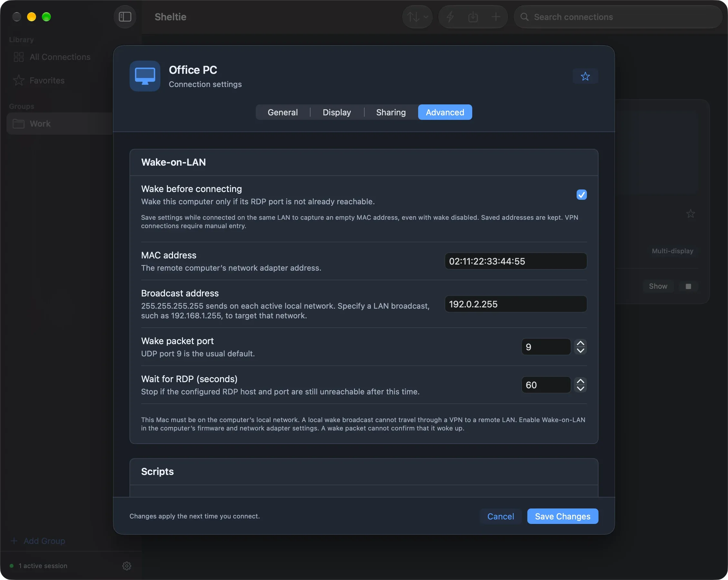This screenshot has width=728, height=580.
Task: Focus the Search connections field
Action: click(618, 17)
